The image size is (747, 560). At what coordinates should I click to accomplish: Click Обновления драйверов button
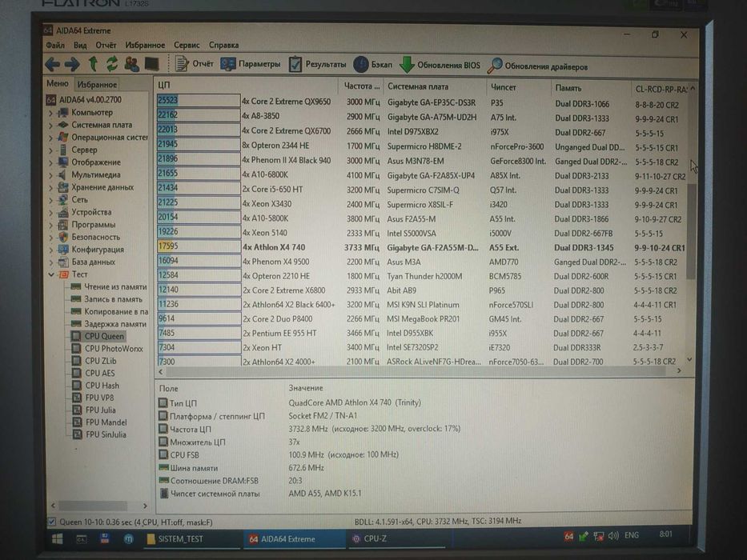coord(537,66)
